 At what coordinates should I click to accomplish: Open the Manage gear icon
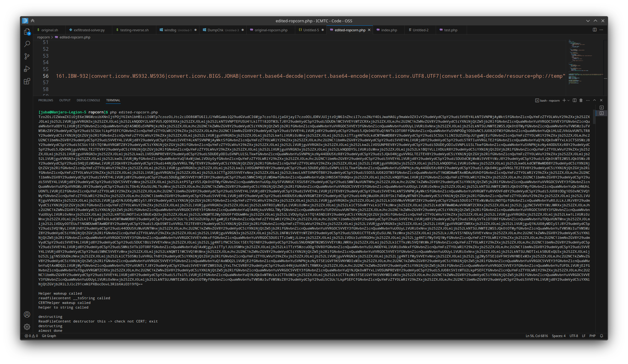click(27, 327)
